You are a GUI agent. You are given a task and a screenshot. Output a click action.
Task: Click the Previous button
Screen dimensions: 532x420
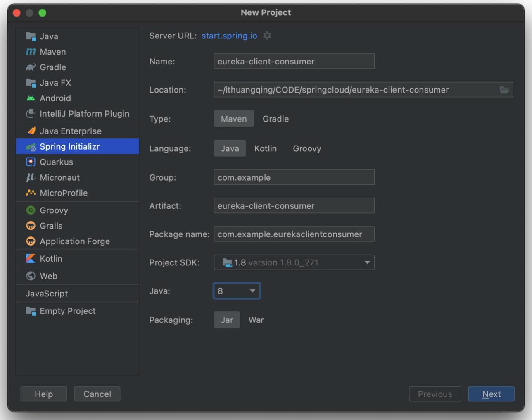[x=435, y=394]
